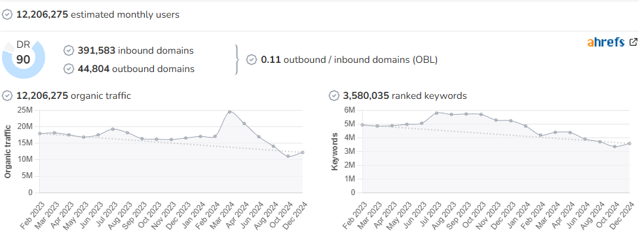The image size is (644, 241).
Task: Click the Jul 2023 peak point on keywords chart
Action: pos(436,113)
